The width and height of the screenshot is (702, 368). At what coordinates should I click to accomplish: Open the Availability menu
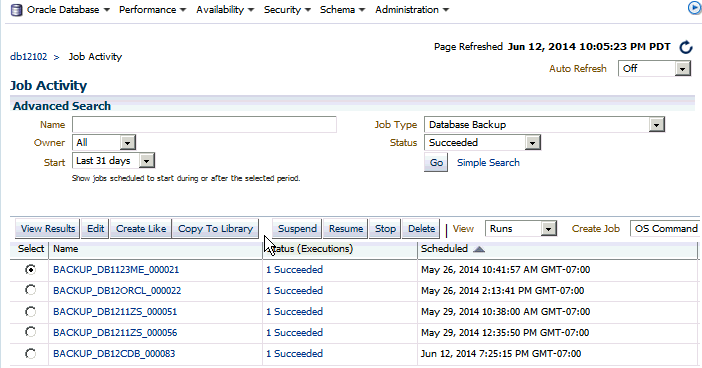pyautogui.click(x=225, y=9)
